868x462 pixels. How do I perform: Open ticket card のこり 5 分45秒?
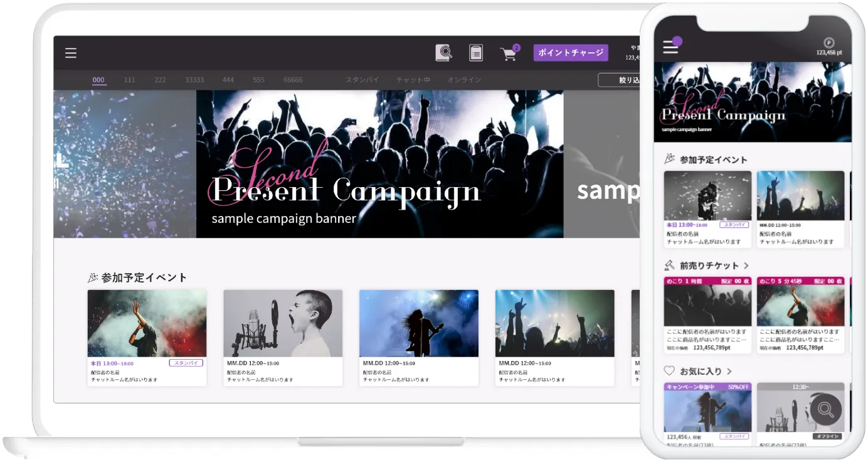click(x=801, y=315)
